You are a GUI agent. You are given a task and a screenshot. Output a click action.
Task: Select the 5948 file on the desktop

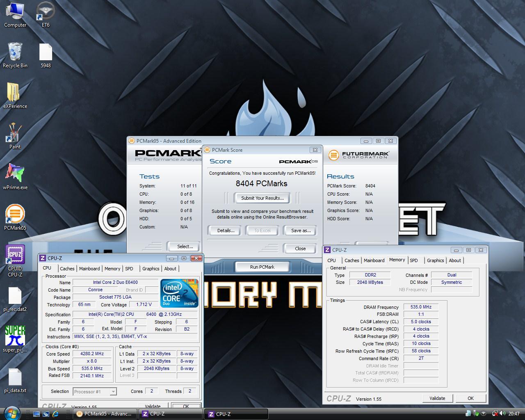coord(46,55)
